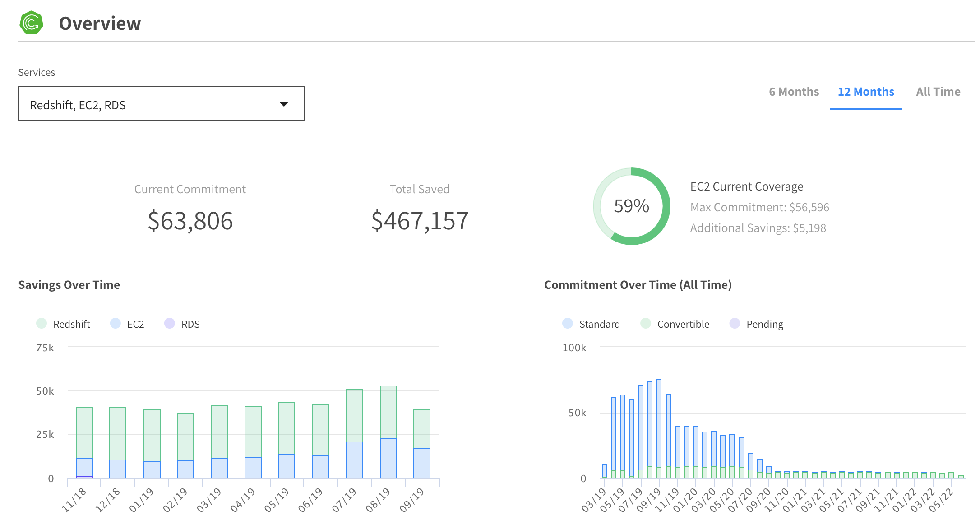Select the 12 Months tab
Viewport: 980px width, 530px height.
tap(865, 92)
